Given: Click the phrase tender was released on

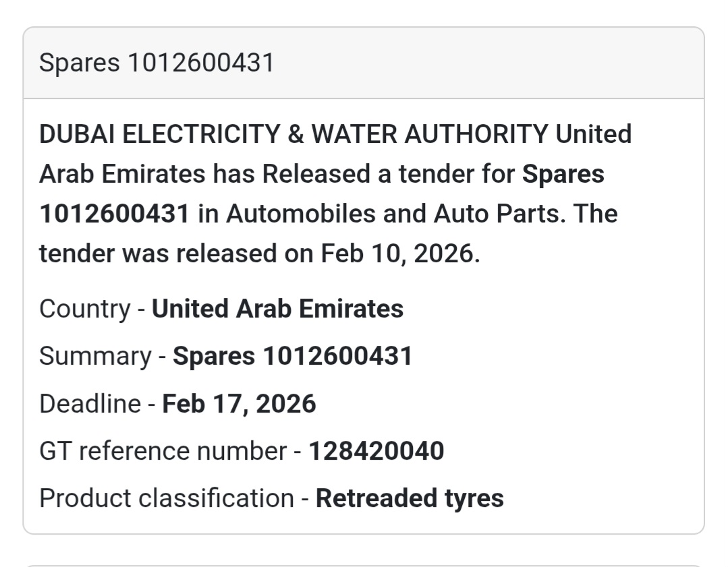Looking at the screenshot, I should [176, 253].
